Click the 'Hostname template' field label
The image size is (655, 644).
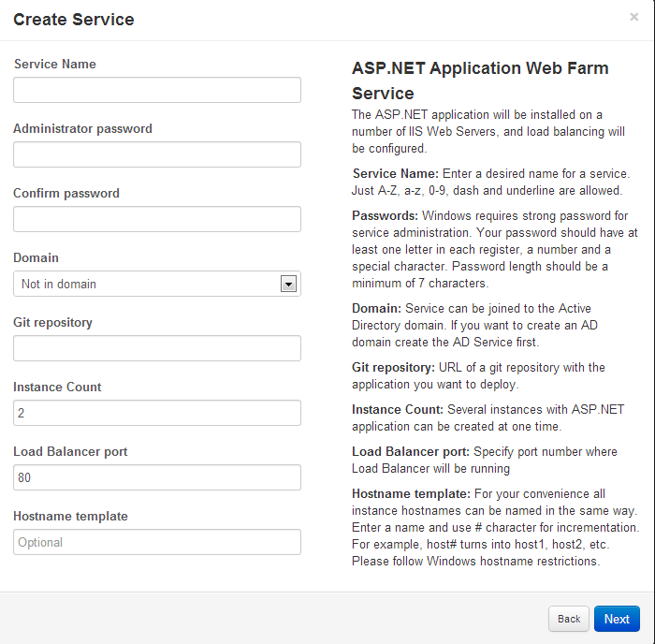point(70,516)
